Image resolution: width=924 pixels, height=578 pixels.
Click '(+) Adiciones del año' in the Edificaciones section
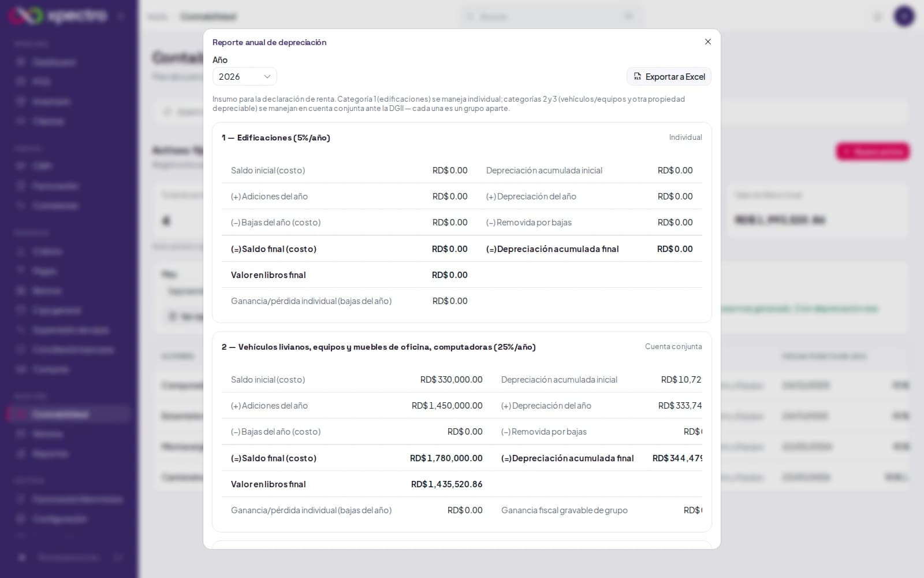tap(269, 197)
